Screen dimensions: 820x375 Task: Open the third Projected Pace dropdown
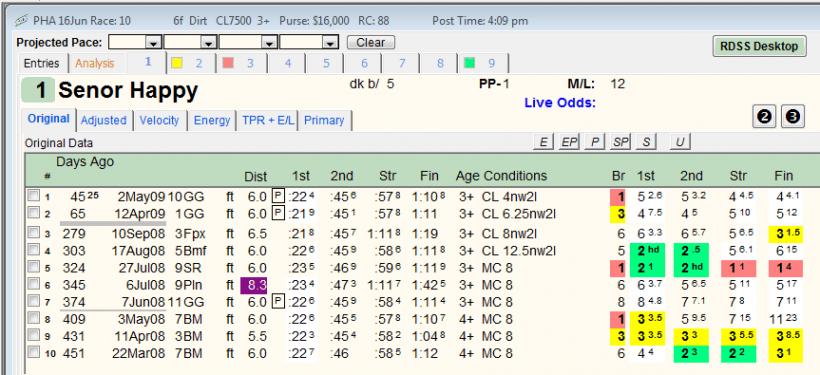(269, 42)
